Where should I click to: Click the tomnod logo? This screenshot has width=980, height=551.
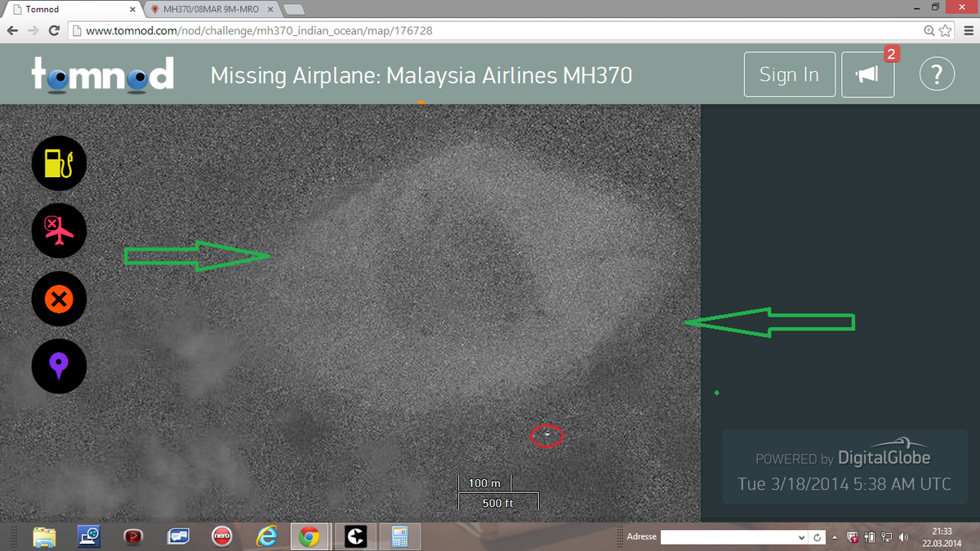pyautogui.click(x=103, y=75)
